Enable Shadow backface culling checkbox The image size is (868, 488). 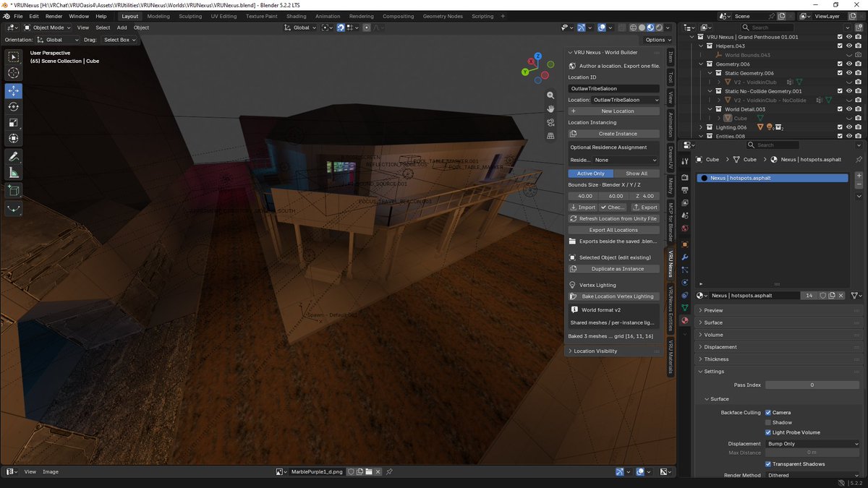768,422
